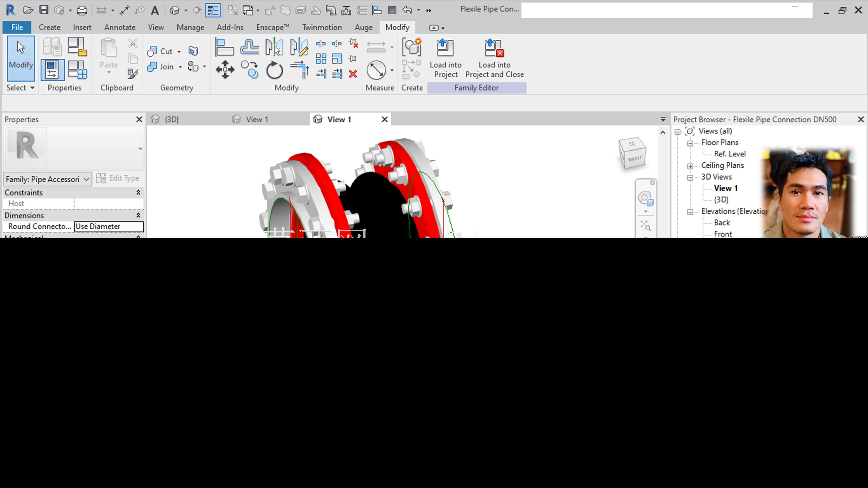The image size is (868, 488).
Task: Open a file with the Open icon
Action: click(x=28, y=10)
